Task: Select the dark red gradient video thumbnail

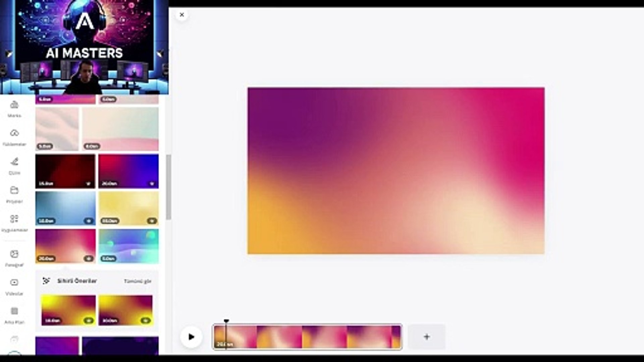Action: point(65,171)
